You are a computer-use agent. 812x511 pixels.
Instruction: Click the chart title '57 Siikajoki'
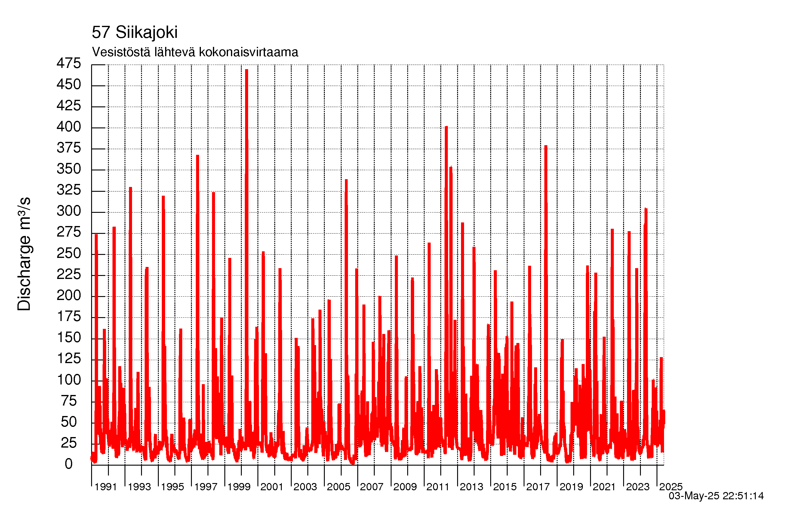click(x=134, y=32)
